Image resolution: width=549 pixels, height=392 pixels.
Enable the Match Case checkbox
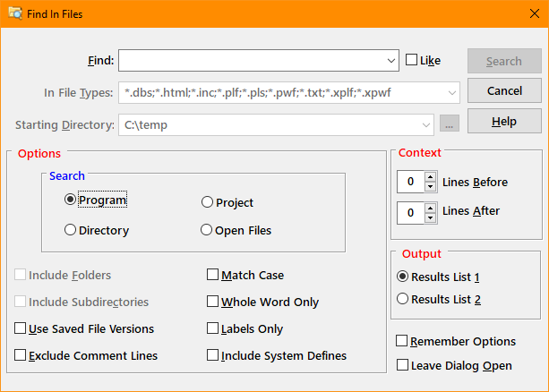point(213,275)
